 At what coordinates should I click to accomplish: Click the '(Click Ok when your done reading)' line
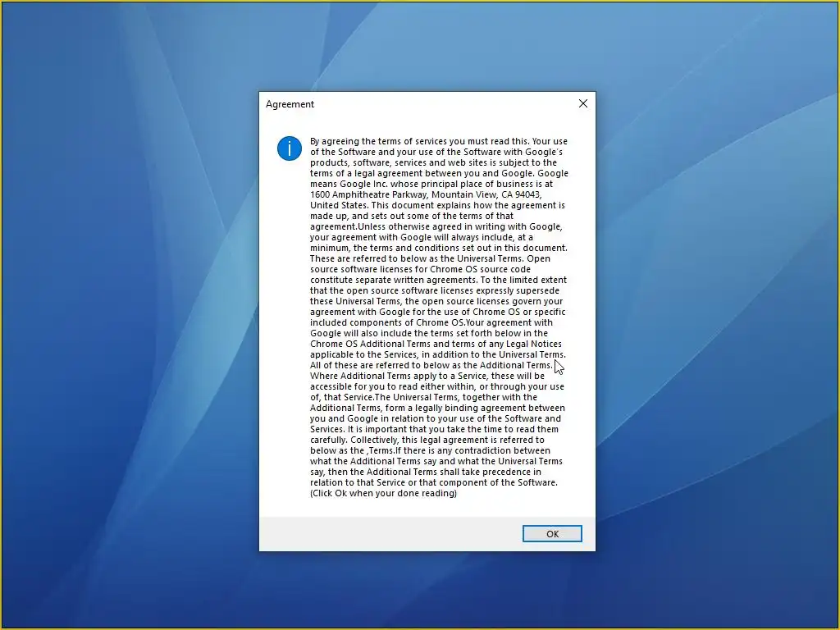(x=384, y=493)
